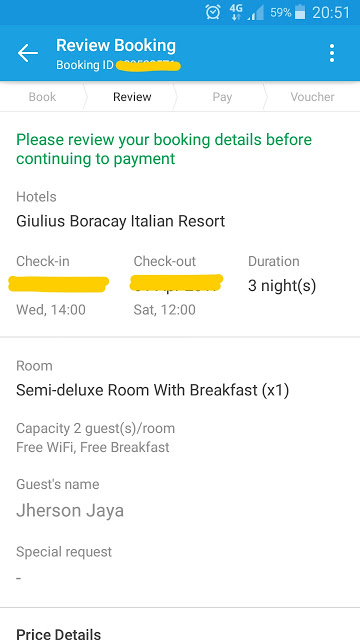Tap Giulius Boracay Italian Resort hotel name
This screenshot has height=640, width=360.
[x=120, y=221]
